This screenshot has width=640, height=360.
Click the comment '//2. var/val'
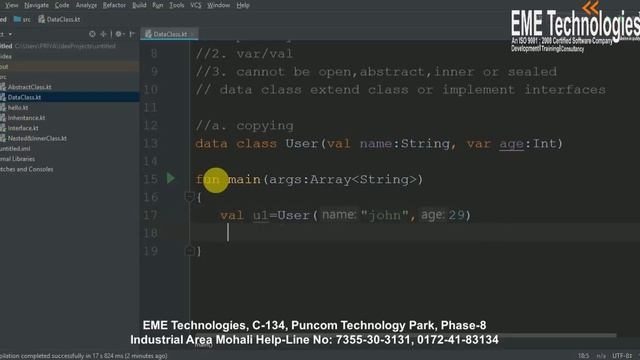244,54
